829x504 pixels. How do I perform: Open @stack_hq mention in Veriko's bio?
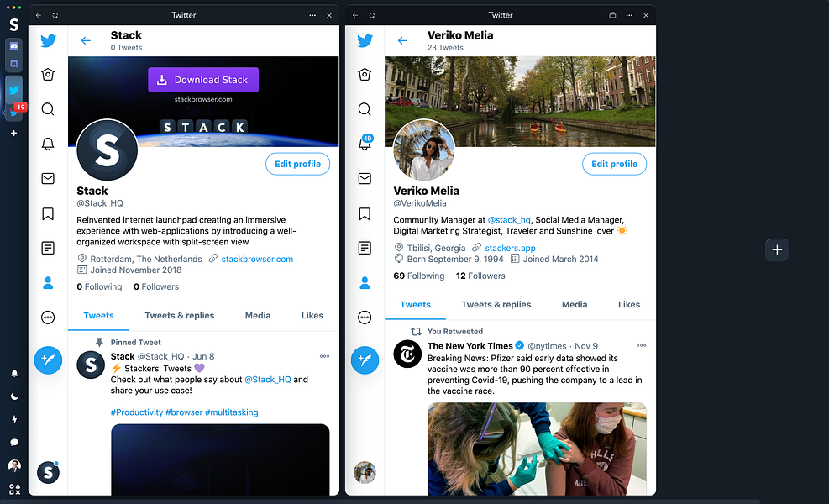coord(509,220)
